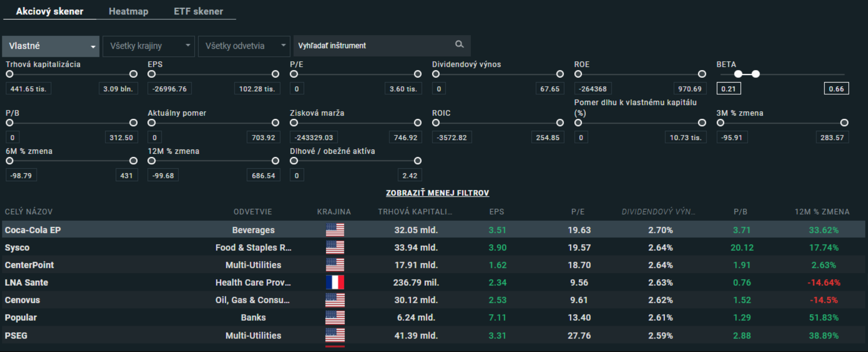Click the US flag in CenterPoint row
868x352 pixels.
(335, 265)
